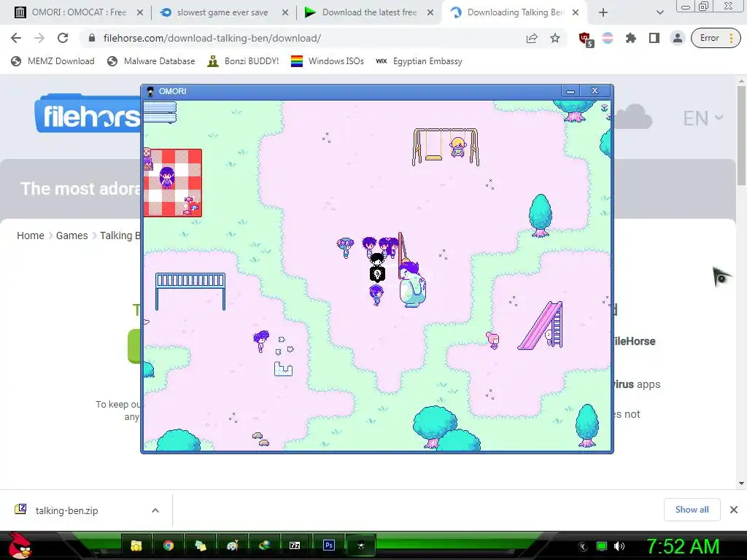Click the scrollbar down arrow

[x=741, y=483]
